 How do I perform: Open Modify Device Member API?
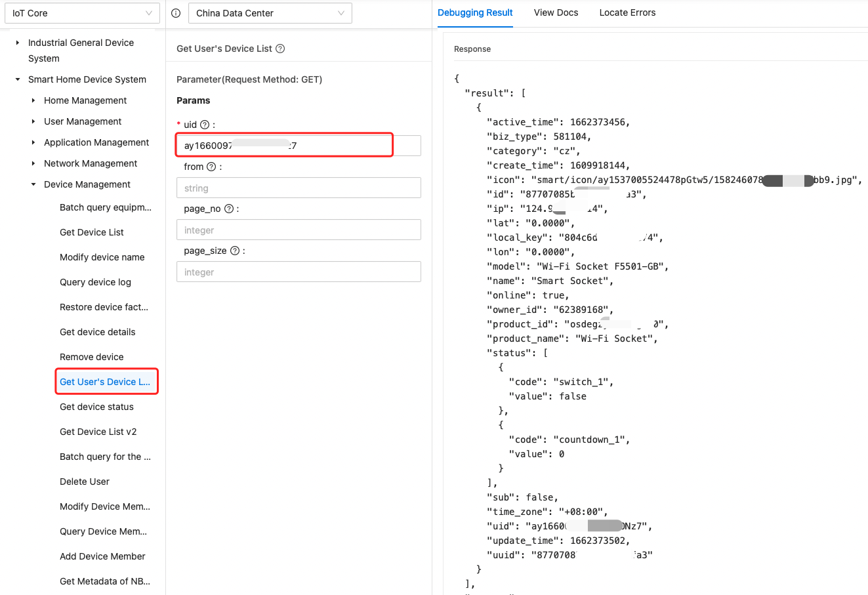(x=105, y=506)
